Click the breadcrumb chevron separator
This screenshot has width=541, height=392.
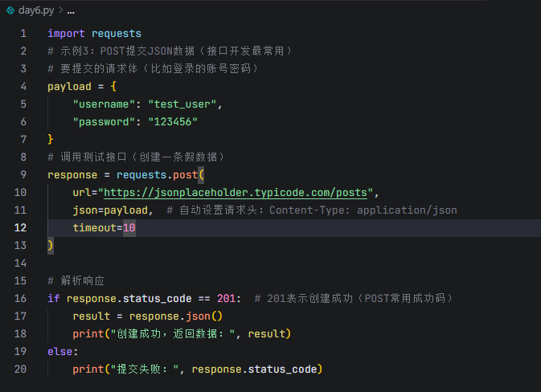[x=61, y=10]
